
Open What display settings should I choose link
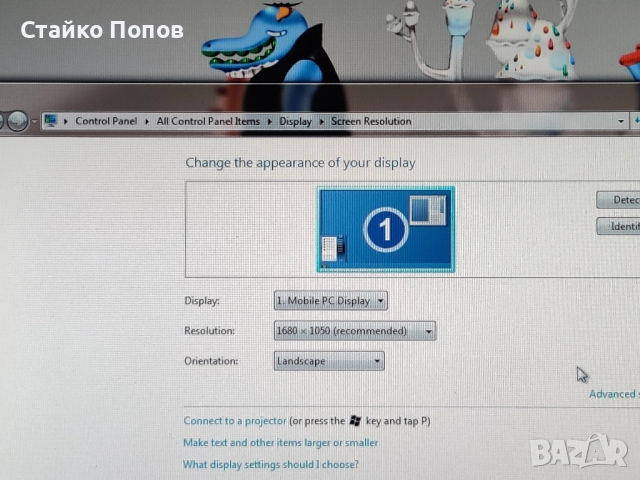[271, 464]
